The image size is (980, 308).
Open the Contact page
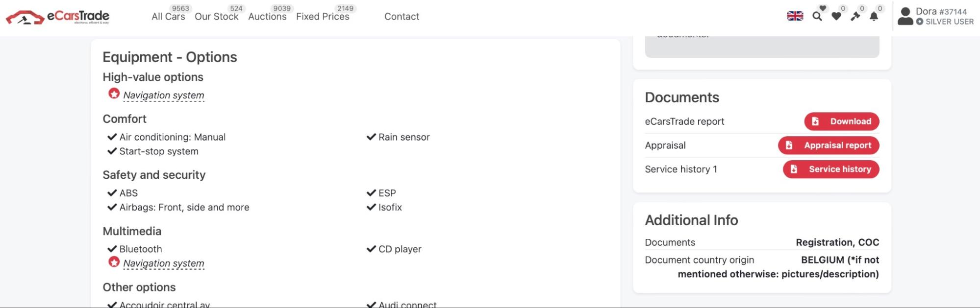pos(402,17)
